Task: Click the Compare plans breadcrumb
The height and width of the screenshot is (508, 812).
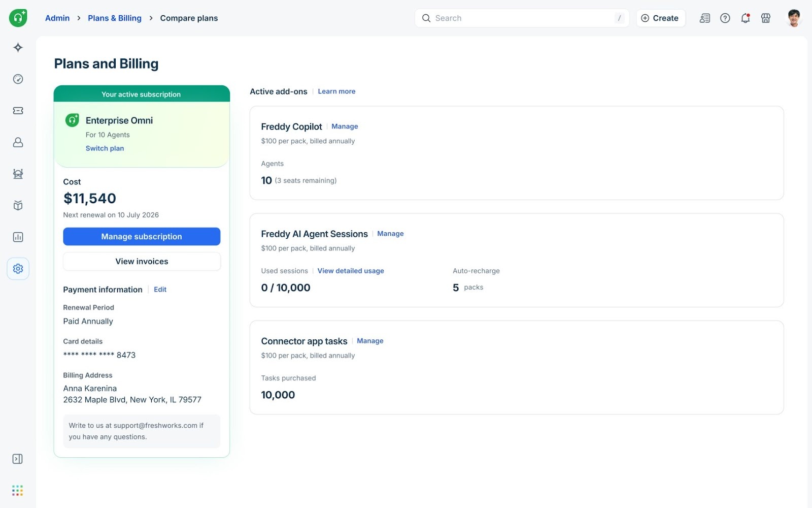Action: pos(189,18)
